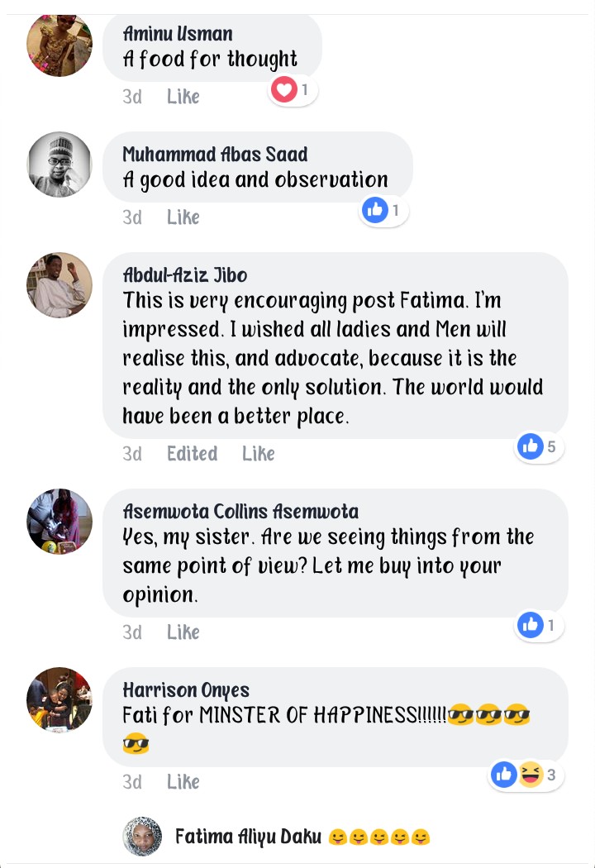Open Harrison Onyes's profile via name
Screen dimensions: 595x868
(186, 689)
